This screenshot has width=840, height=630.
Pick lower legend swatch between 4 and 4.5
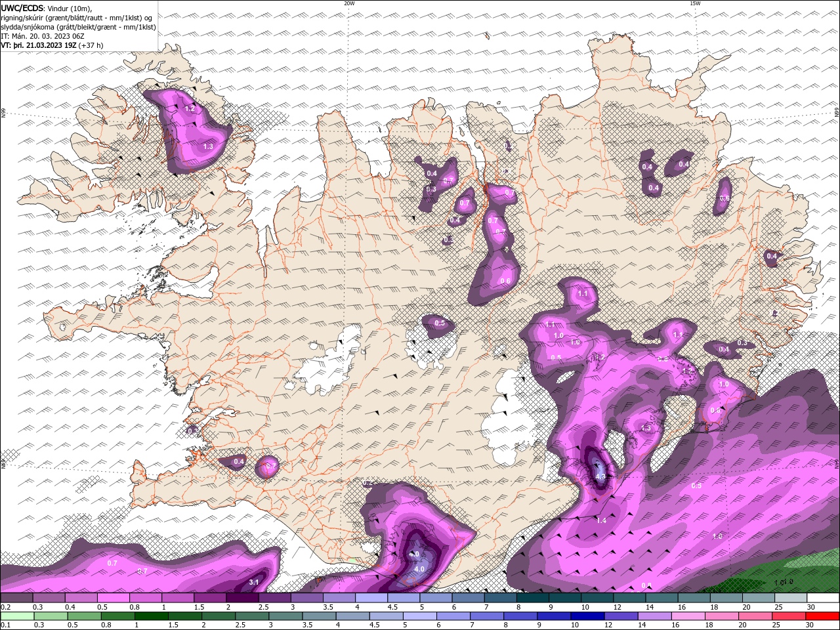coord(353,616)
